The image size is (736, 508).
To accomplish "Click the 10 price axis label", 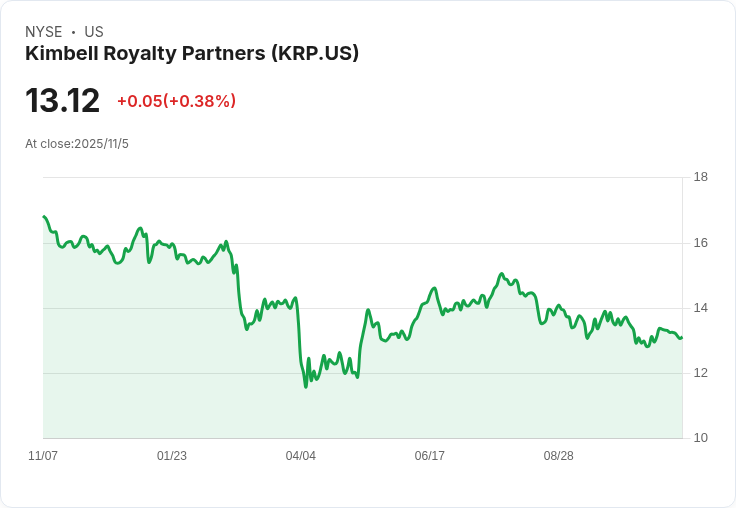I will click(700, 438).
